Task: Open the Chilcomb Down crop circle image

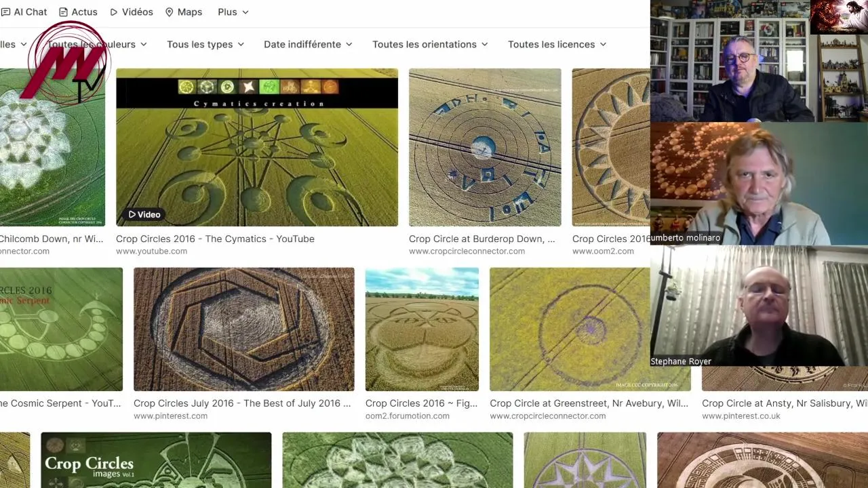Action: coord(52,147)
